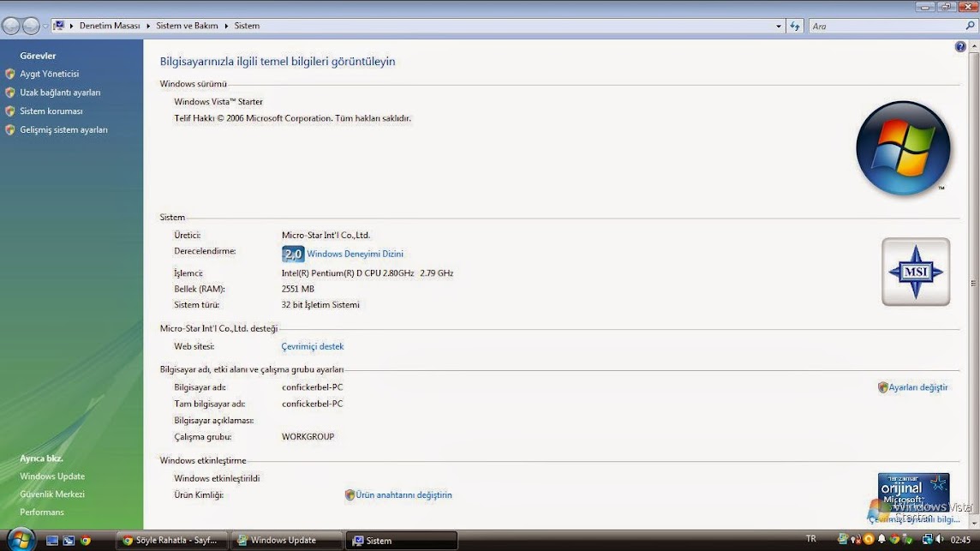This screenshot has height=551, width=980.
Task: Click the refresh button beside address bar
Action: click(x=795, y=27)
